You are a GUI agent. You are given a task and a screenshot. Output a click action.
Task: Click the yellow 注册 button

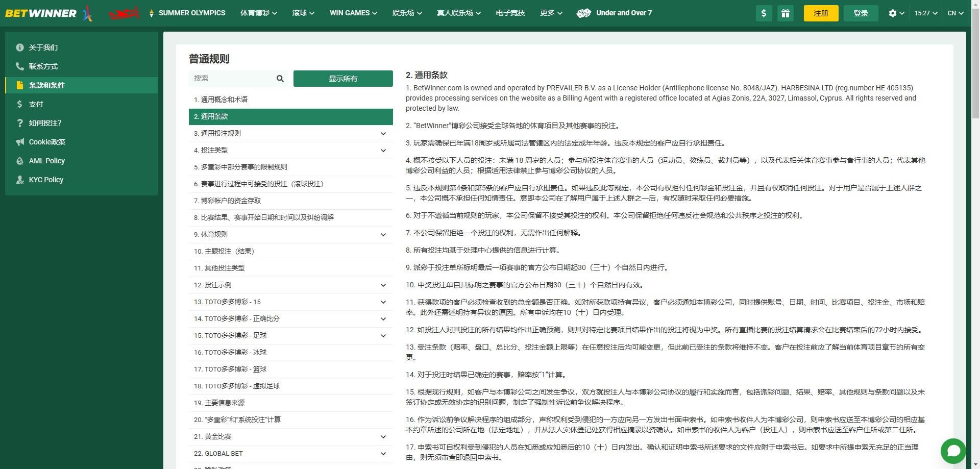click(821, 13)
